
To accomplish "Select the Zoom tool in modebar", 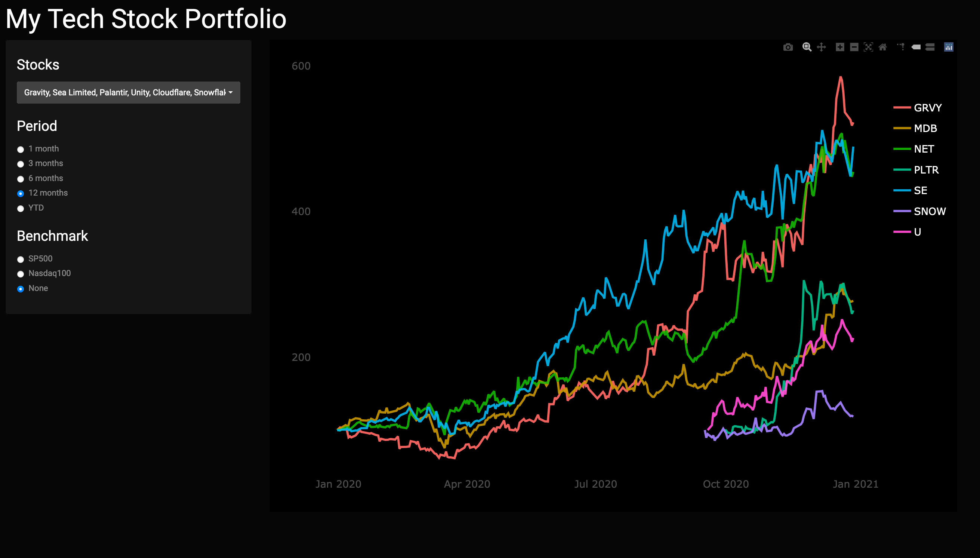I will click(x=807, y=47).
